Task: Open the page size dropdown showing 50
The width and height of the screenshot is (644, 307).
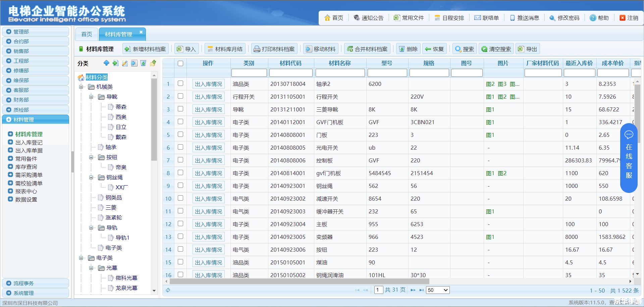Action: point(438,290)
